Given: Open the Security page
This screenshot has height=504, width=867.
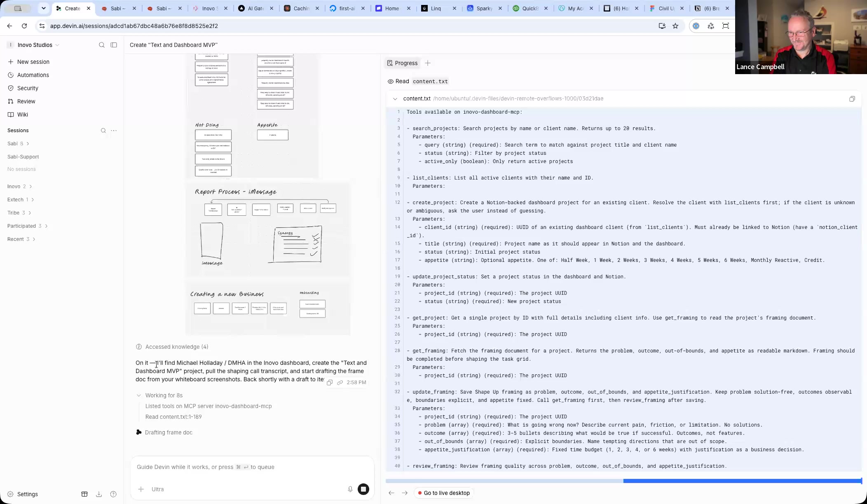Looking at the screenshot, I should (x=23, y=88).
